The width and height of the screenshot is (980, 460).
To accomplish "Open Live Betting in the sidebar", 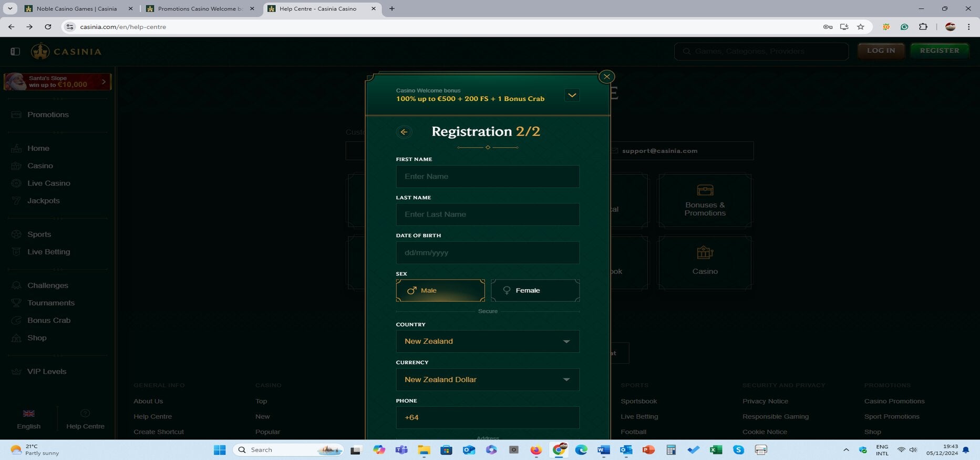I will coord(48,251).
